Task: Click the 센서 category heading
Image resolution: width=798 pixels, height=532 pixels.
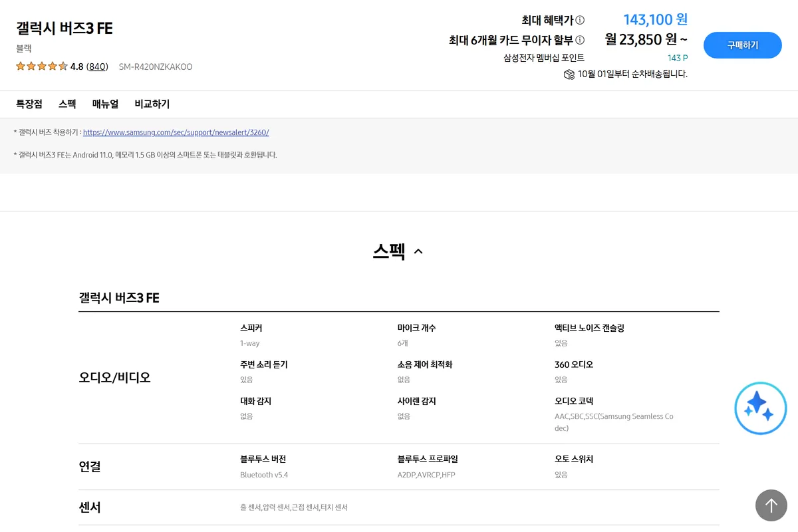Action: click(x=90, y=507)
